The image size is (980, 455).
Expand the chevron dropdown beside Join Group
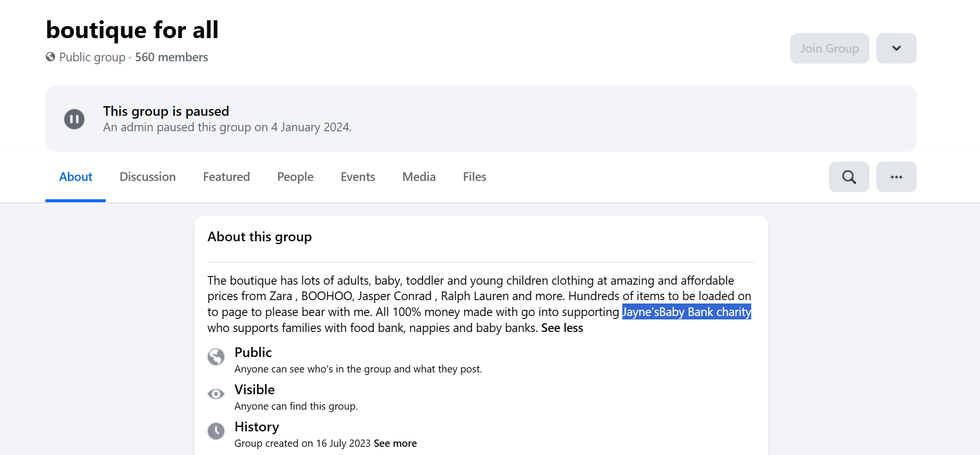(x=896, y=48)
